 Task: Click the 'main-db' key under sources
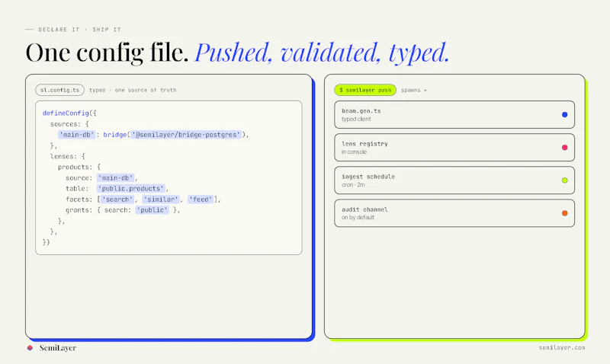(x=76, y=135)
